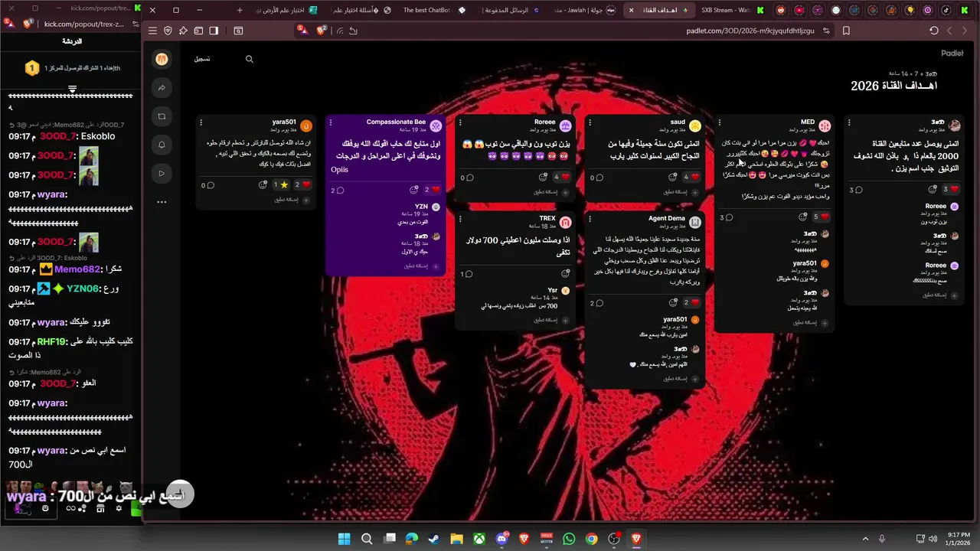This screenshot has width=980, height=551.
Task: Click the notifications bell in Padlet sidebar
Action: (x=162, y=145)
